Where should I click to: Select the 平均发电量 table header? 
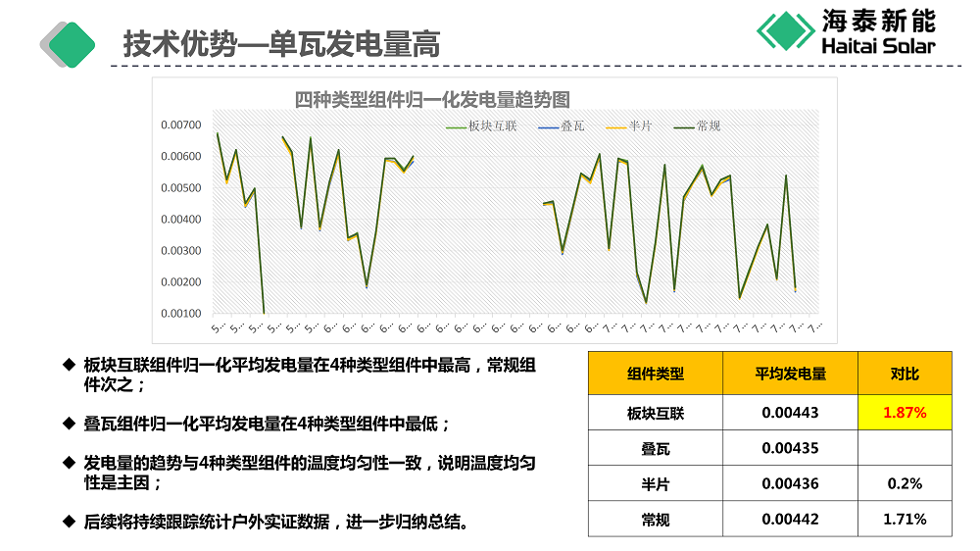790,374
